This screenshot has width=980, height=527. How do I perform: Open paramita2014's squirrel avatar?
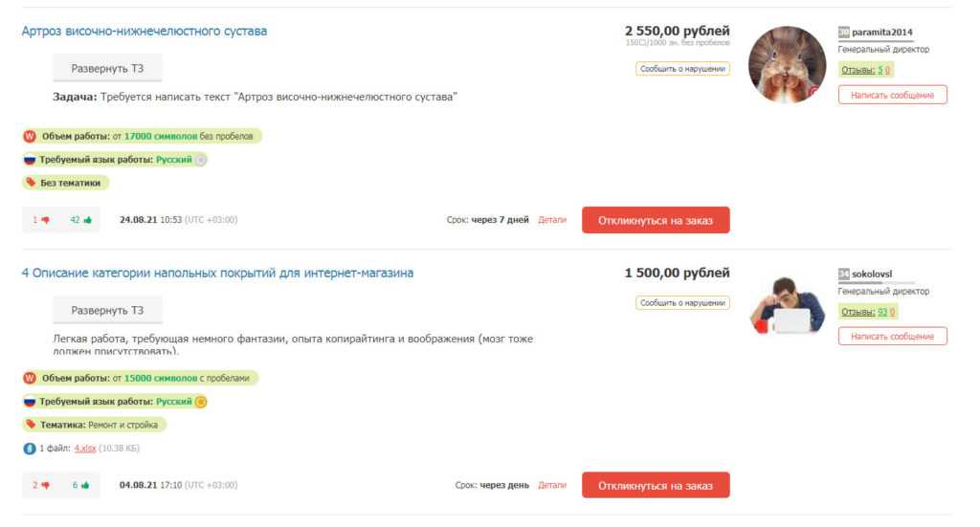787,64
